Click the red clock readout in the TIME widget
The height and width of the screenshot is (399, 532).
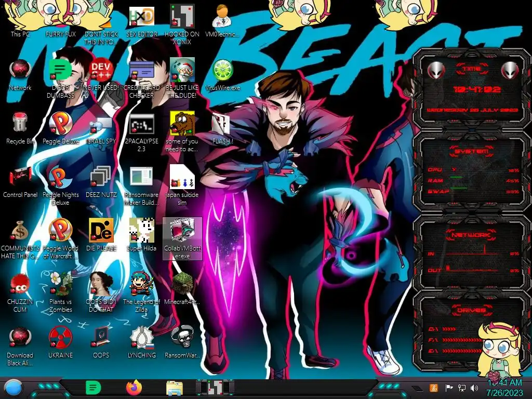[477, 89]
